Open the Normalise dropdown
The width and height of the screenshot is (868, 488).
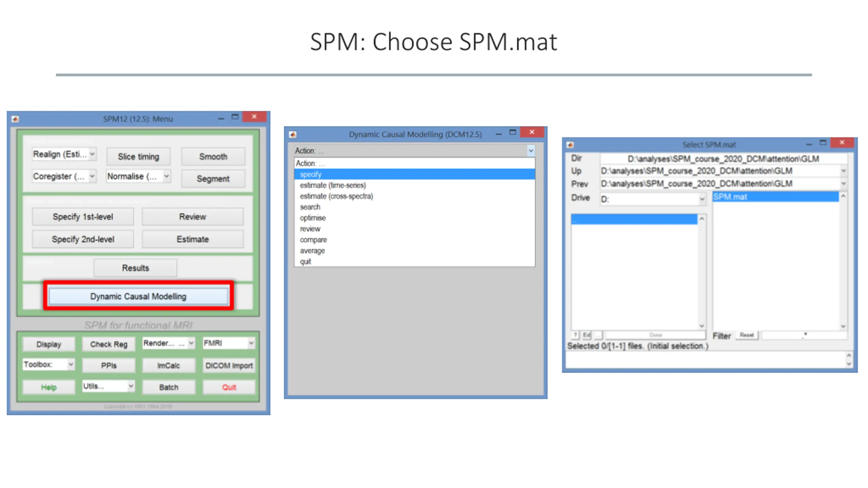click(138, 176)
